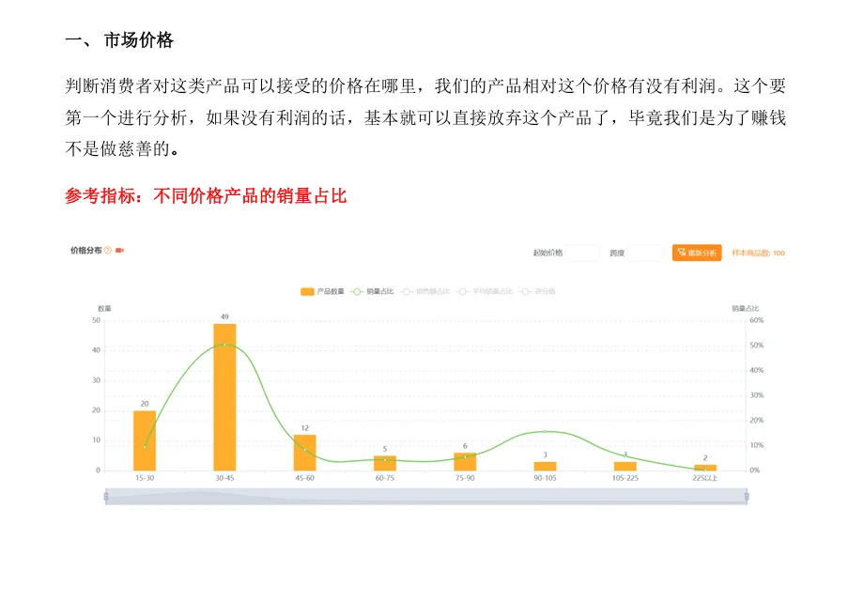
Task: Click the peak data point on sales ratio line
Action: 225,344
